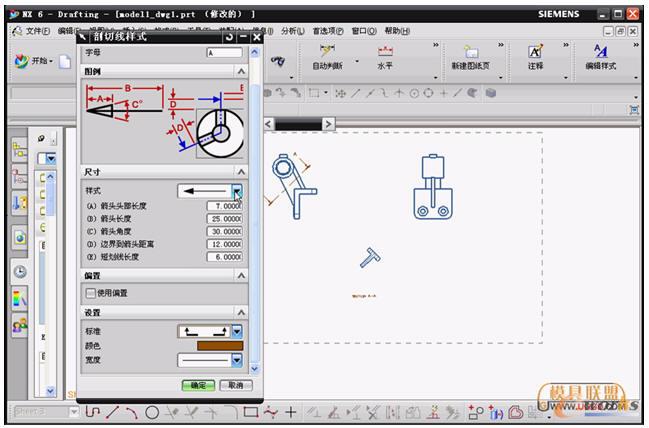The width and height of the screenshot is (649, 428).
Task: Open the 帮助 help menu
Action: pyautogui.click(x=396, y=31)
